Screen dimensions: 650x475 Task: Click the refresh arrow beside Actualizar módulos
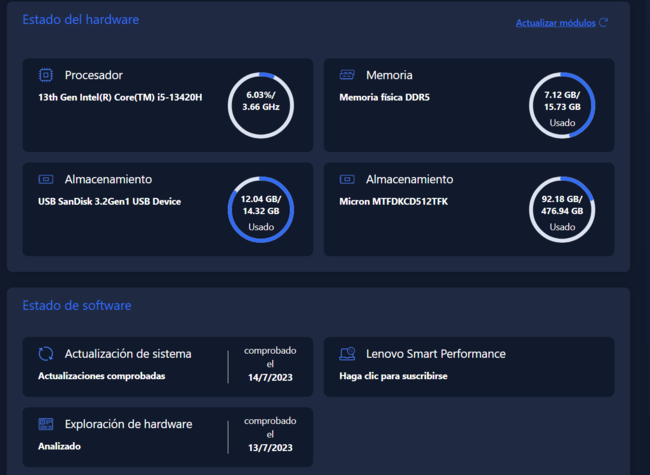(603, 23)
